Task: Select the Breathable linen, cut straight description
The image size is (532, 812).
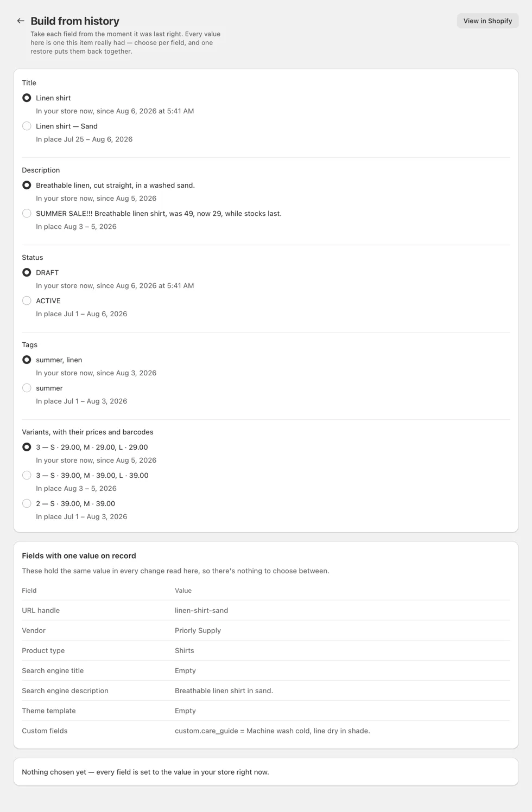Action: pos(27,185)
